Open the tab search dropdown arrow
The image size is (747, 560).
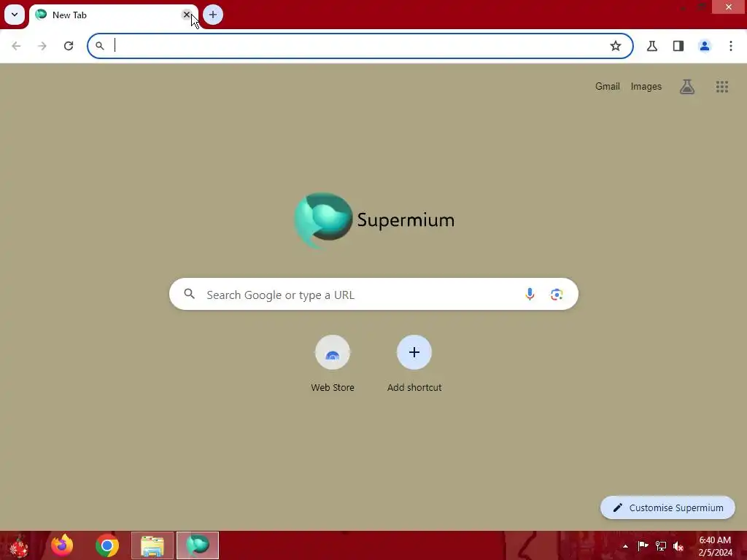15,15
